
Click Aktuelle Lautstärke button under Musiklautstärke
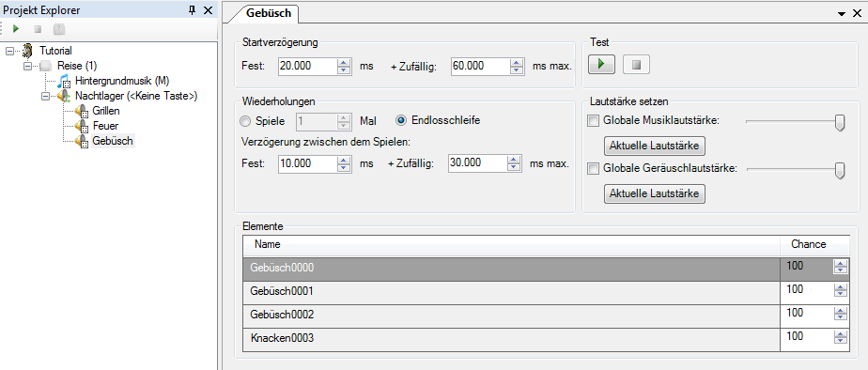[x=655, y=146]
